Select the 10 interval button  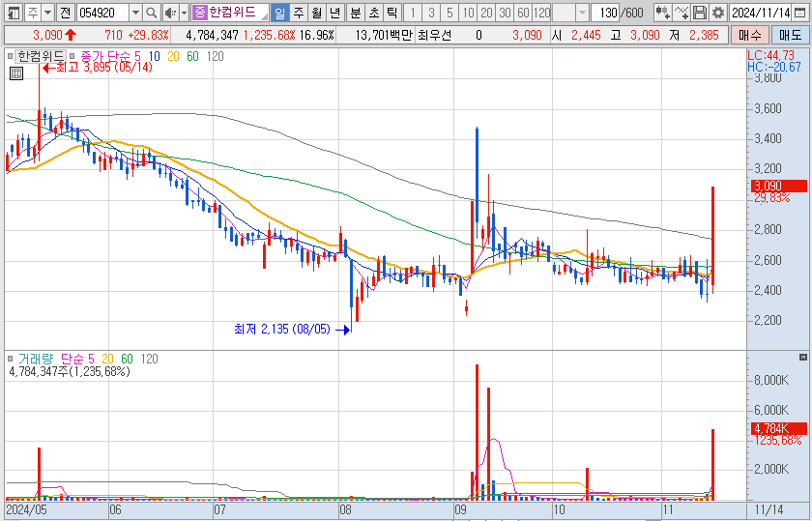pos(468,13)
